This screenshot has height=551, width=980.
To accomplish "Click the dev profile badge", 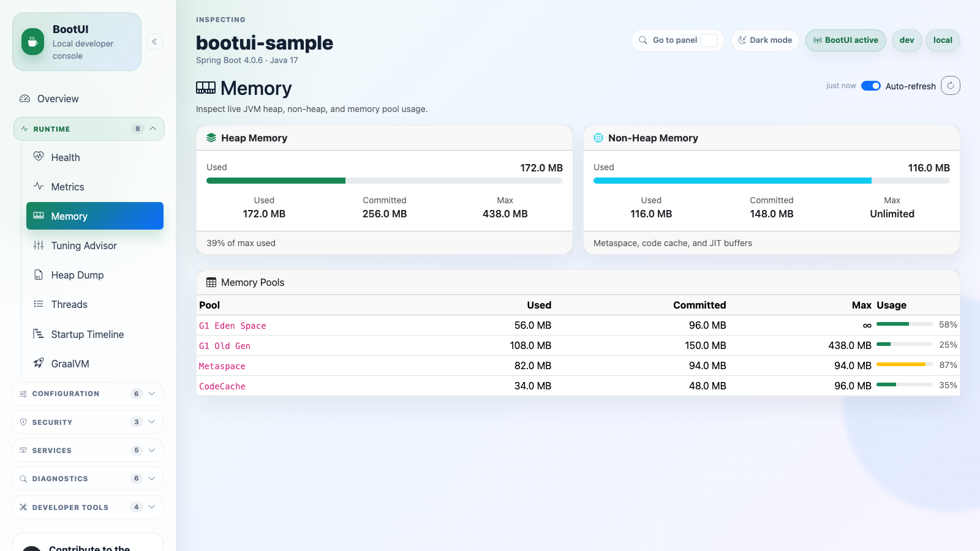I will (x=907, y=40).
